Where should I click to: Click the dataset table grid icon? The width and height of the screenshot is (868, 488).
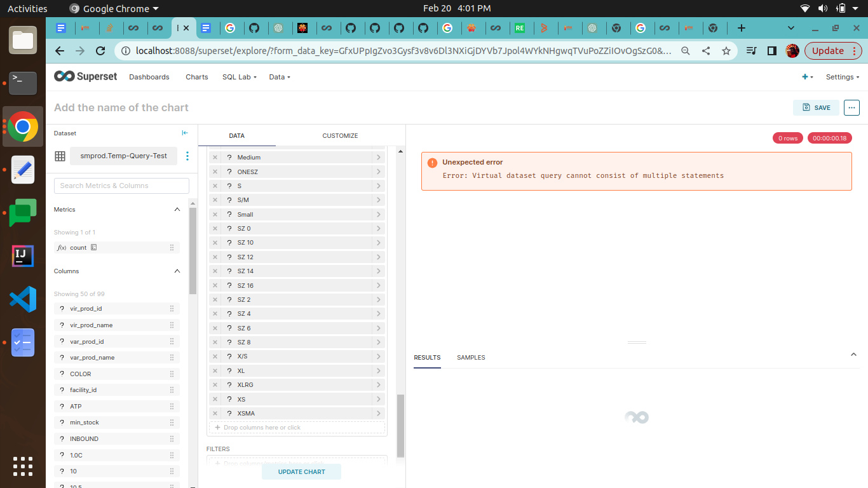coord(60,156)
